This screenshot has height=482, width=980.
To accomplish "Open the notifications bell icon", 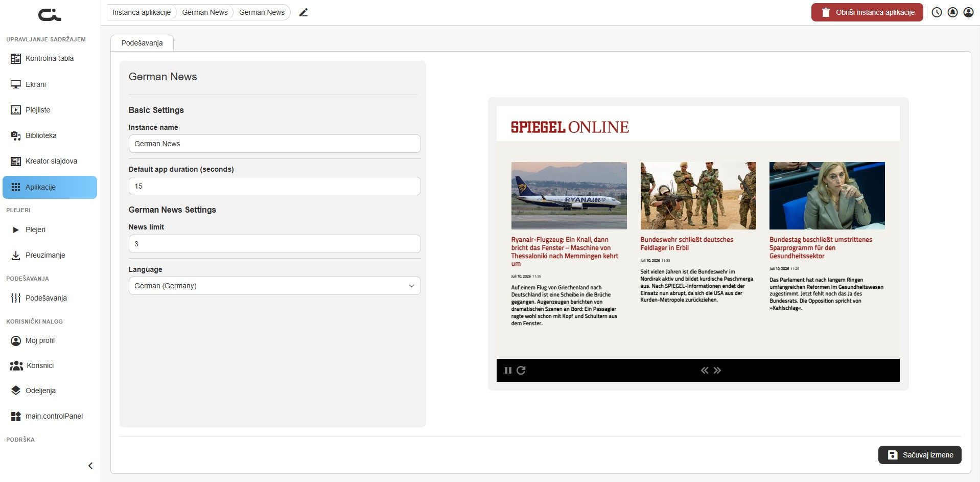I will (x=952, y=12).
